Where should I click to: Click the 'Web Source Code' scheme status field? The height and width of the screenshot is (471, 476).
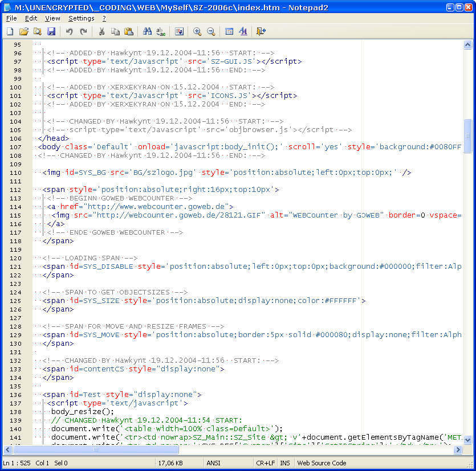click(x=322, y=463)
